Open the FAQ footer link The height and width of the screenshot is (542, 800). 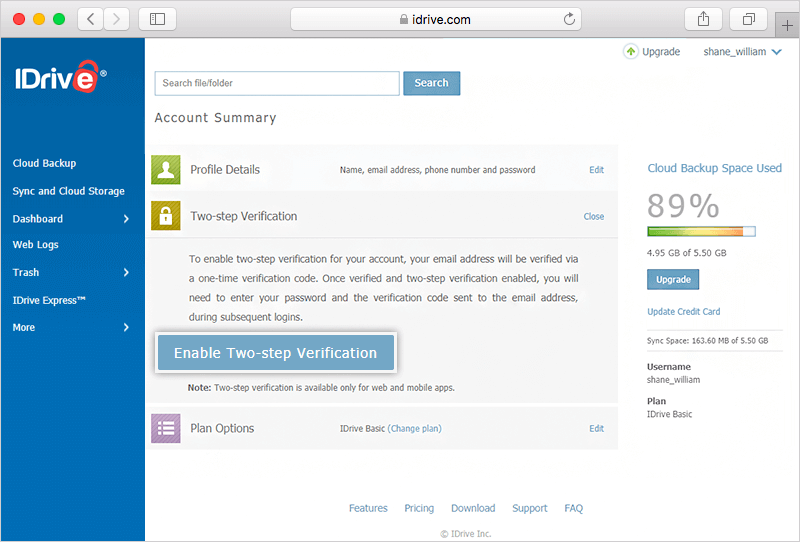click(x=573, y=508)
